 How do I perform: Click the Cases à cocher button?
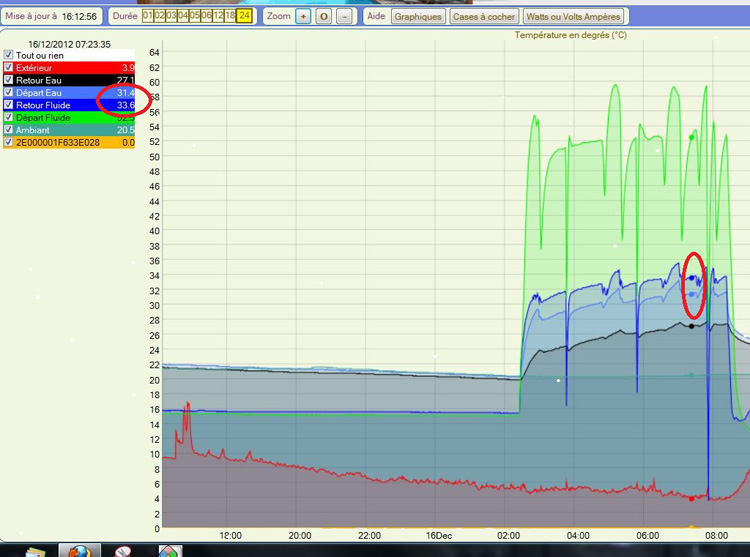(x=484, y=17)
